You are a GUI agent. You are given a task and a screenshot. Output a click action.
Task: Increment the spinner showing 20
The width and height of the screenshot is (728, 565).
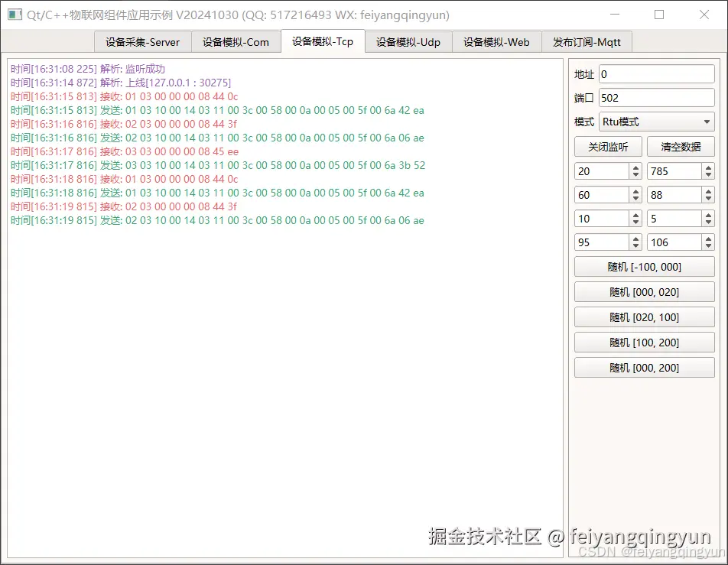[x=634, y=167]
